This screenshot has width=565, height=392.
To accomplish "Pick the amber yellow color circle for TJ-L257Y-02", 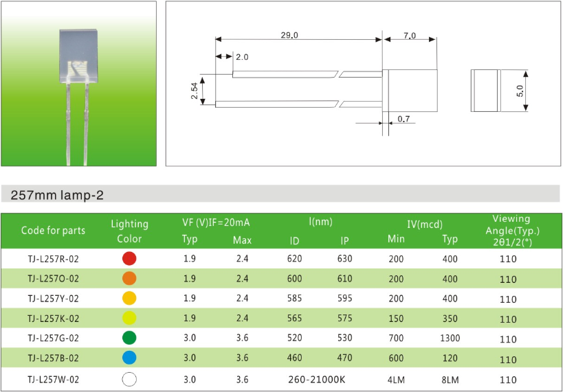I will click(129, 299).
